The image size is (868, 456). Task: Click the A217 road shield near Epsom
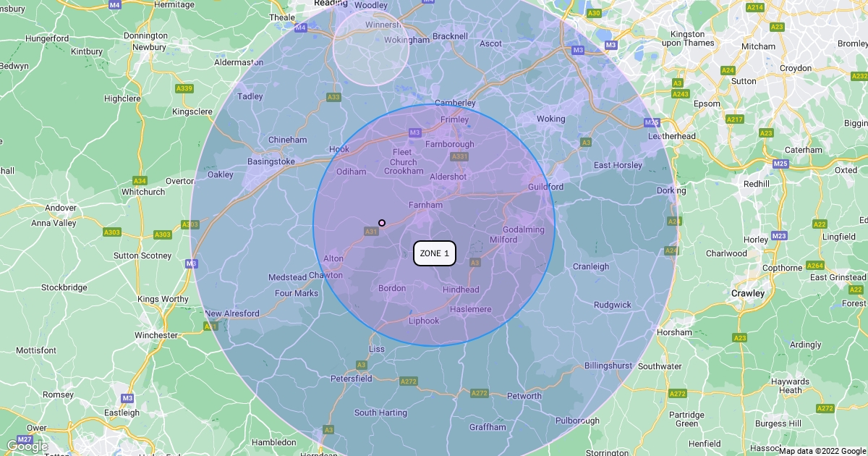[x=735, y=119]
